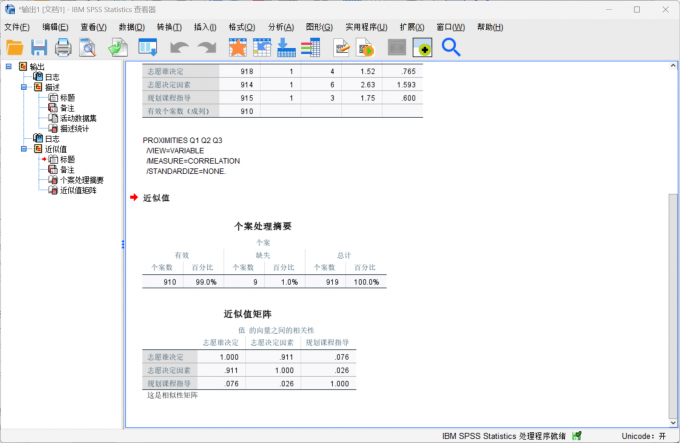Undo the last action via toolbar

click(179, 47)
